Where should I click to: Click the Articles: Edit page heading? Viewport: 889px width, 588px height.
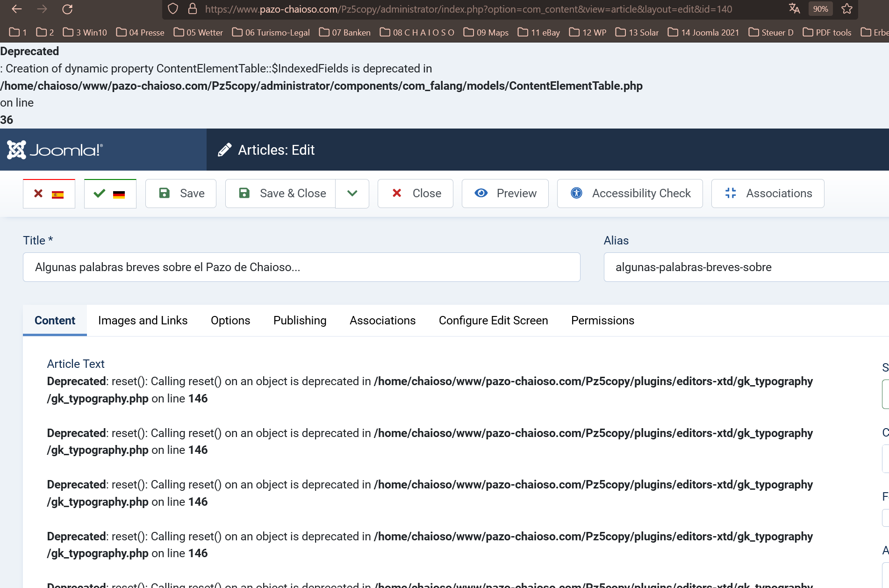(276, 150)
